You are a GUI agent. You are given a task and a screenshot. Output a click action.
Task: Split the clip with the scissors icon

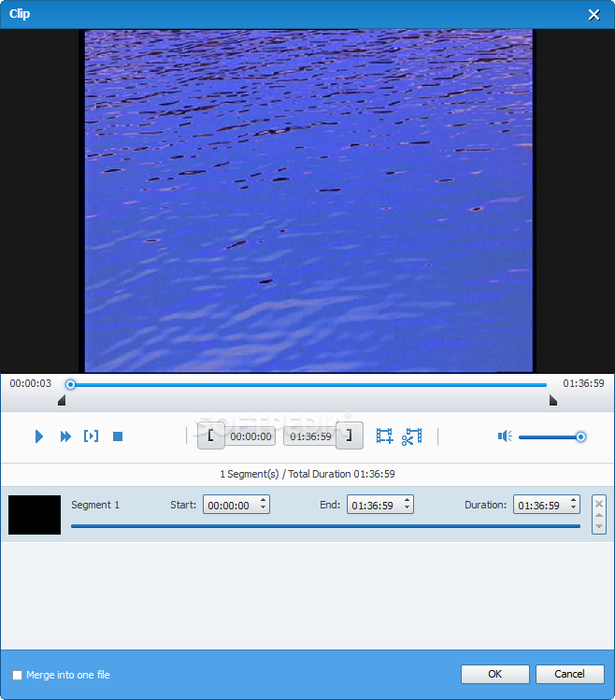pyautogui.click(x=412, y=436)
